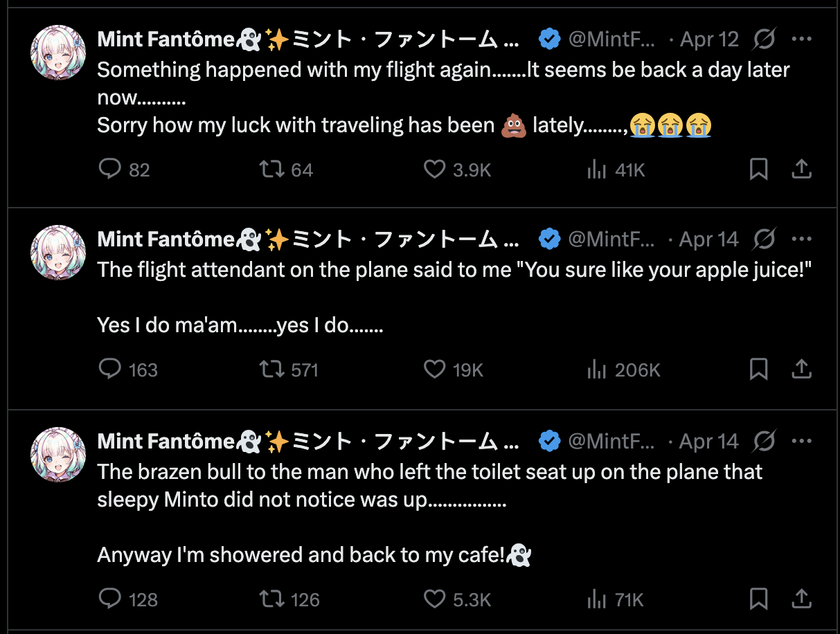
Task: Click Mint Fantôme avatar on brazen bull tweet
Action: click(58, 454)
